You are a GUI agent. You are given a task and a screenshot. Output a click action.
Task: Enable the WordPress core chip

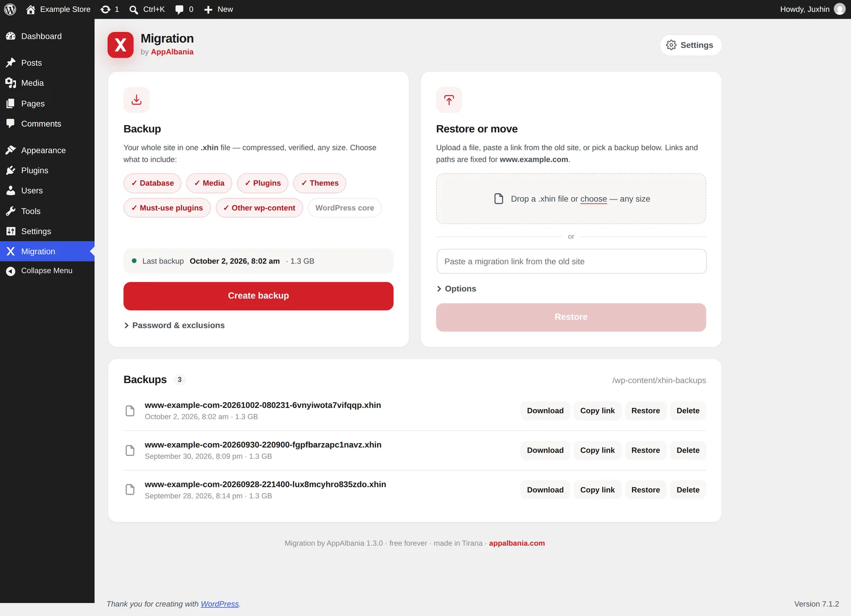345,208
